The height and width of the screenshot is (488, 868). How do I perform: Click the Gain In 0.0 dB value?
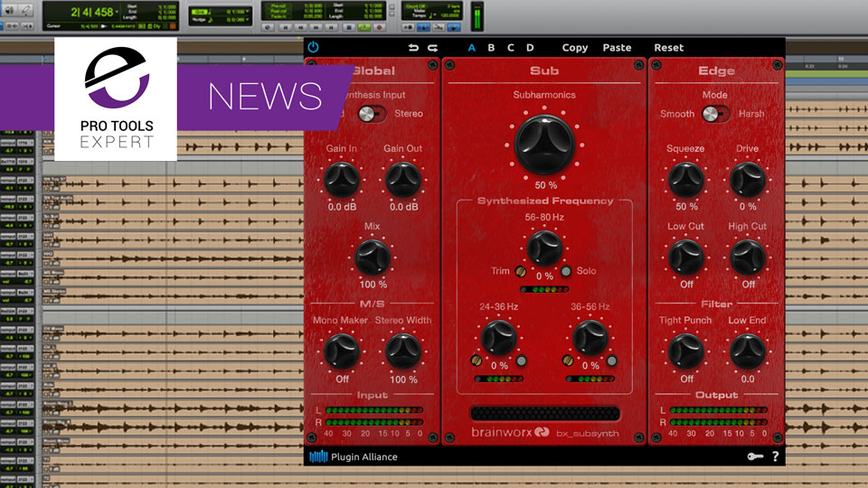click(x=342, y=207)
